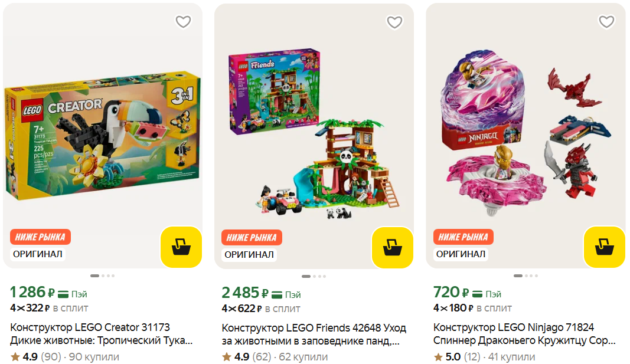Screen dimensions: 630x364
Task: Click ОРИГИНАЛ badge on Ninjago set
Action: [x=461, y=254]
